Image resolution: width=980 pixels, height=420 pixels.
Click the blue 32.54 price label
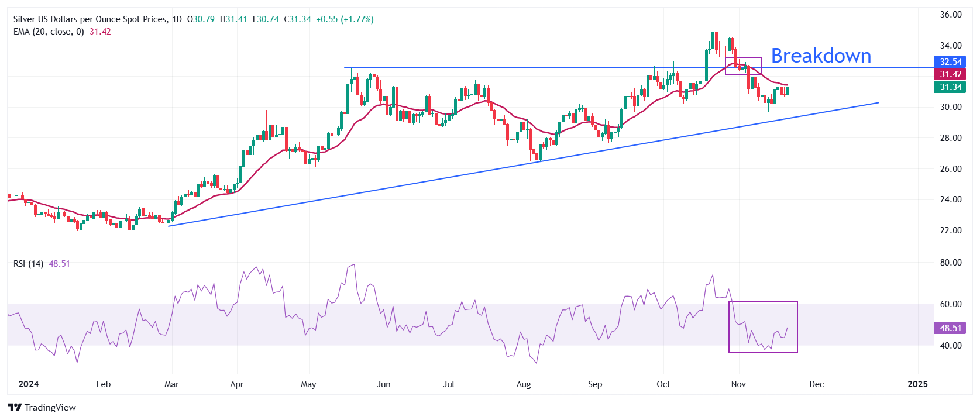[x=950, y=61]
